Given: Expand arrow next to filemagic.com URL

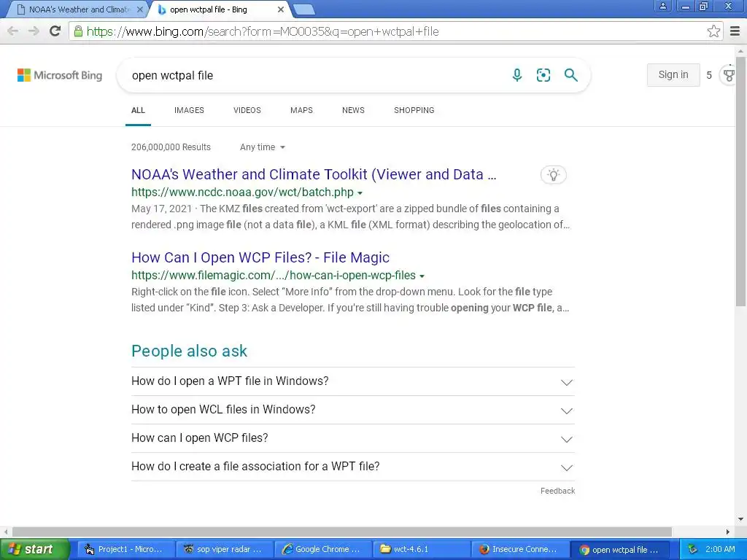Looking at the screenshot, I should (x=422, y=276).
